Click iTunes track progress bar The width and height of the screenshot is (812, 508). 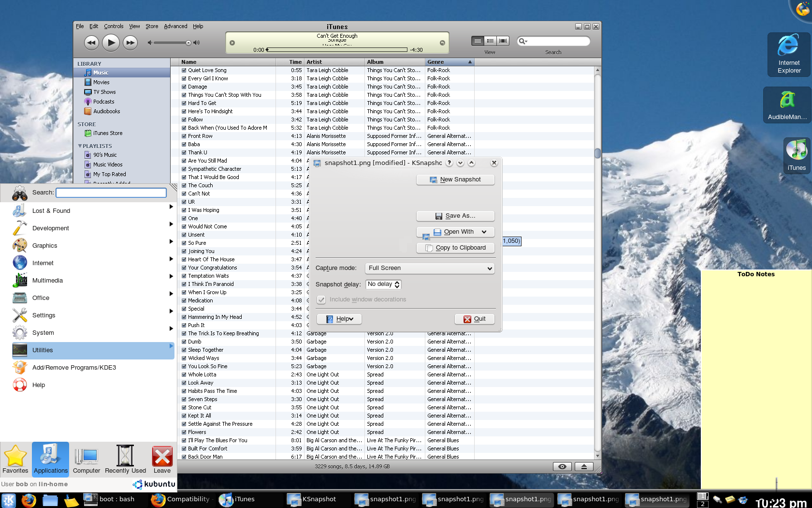pos(337,49)
